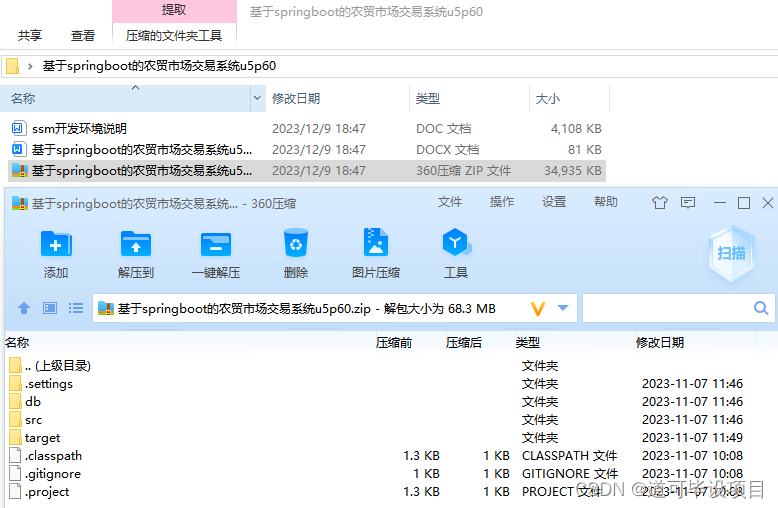Screen dimensions: 778x508
Task: Click the folder icon in Explorer address bar
Action: (12, 66)
